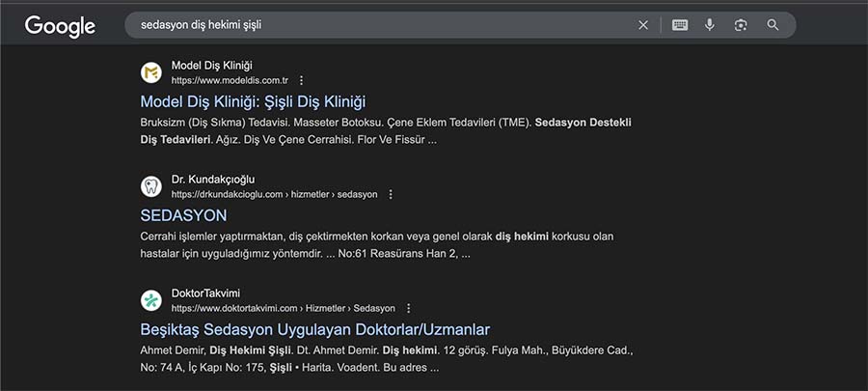Click the DoktorTakvimi green favicon
Image resolution: width=868 pixels, height=391 pixels.
click(151, 300)
